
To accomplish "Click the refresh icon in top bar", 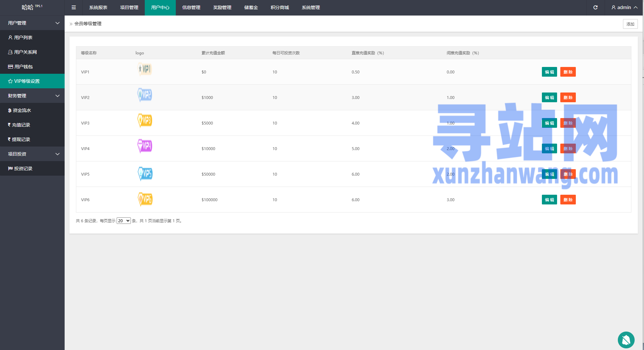I will (595, 7).
